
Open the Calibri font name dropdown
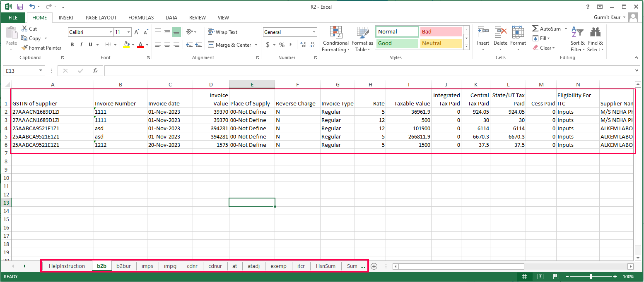coord(111,32)
